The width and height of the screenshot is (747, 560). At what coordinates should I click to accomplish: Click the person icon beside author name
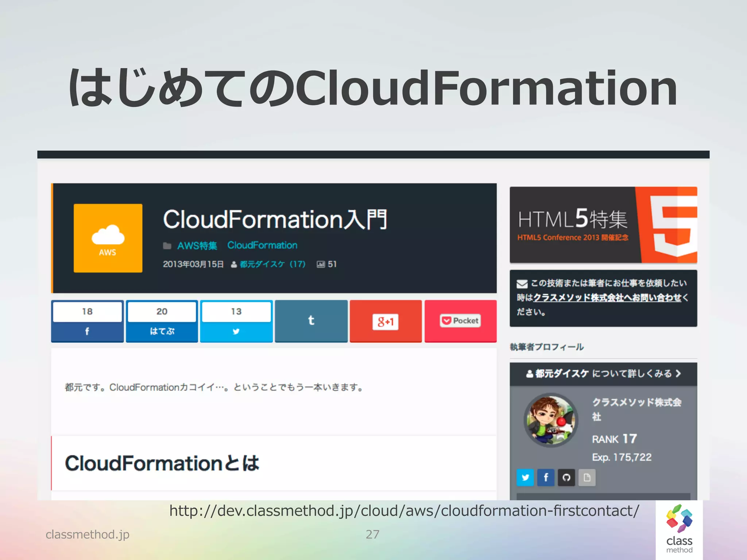coord(234,265)
